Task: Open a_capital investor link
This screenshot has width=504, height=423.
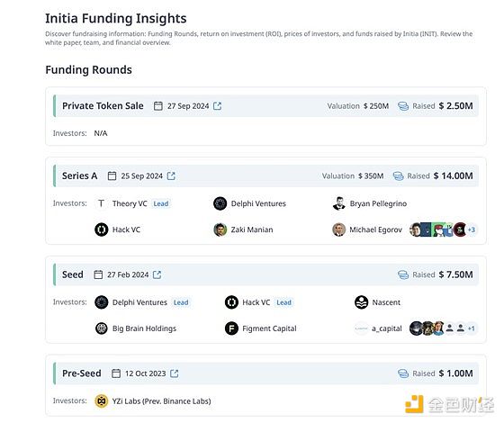Action: tap(387, 328)
